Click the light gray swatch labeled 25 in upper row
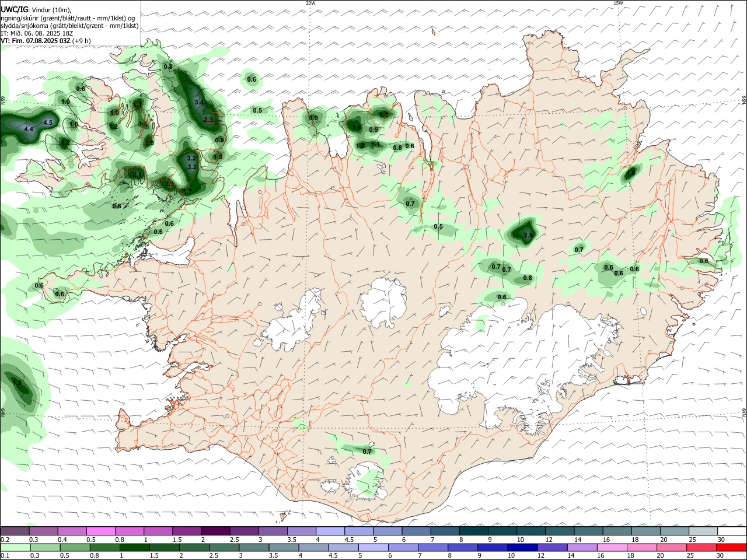The width and height of the screenshot is (747, 560). pyautogui.click(x=703, y=531)
